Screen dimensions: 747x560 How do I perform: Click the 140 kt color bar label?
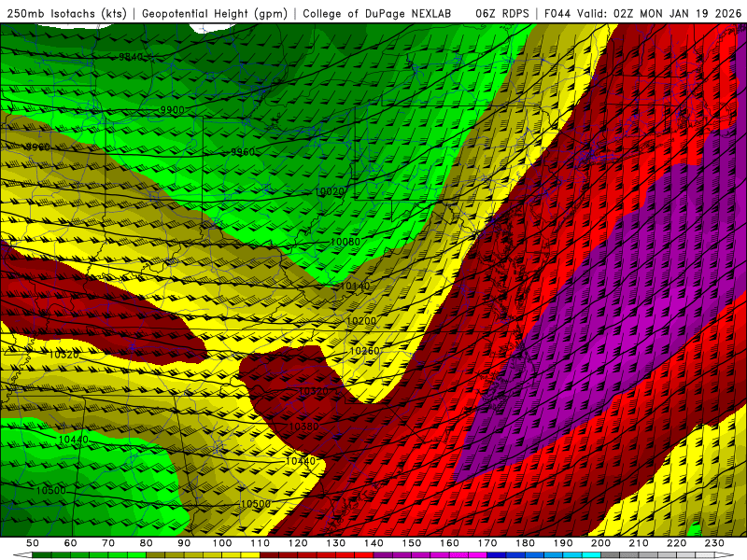point(373,543)
